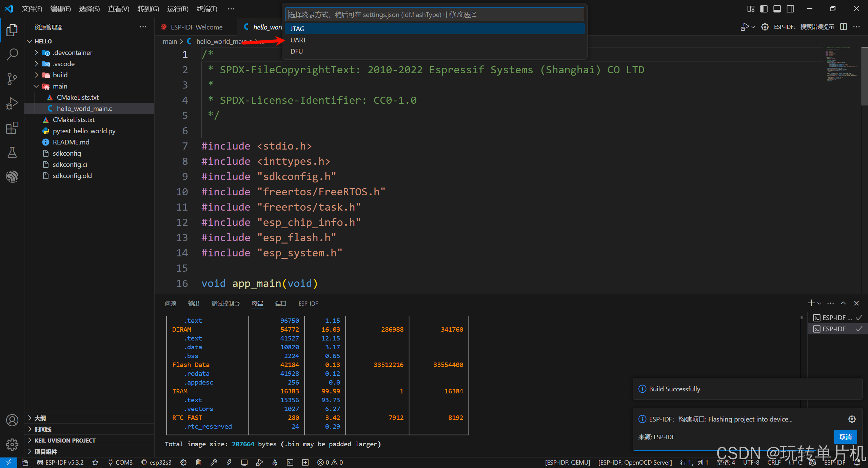Flash the device using the lightning icon
868x468 pixels.
click(x=229, y=462)
